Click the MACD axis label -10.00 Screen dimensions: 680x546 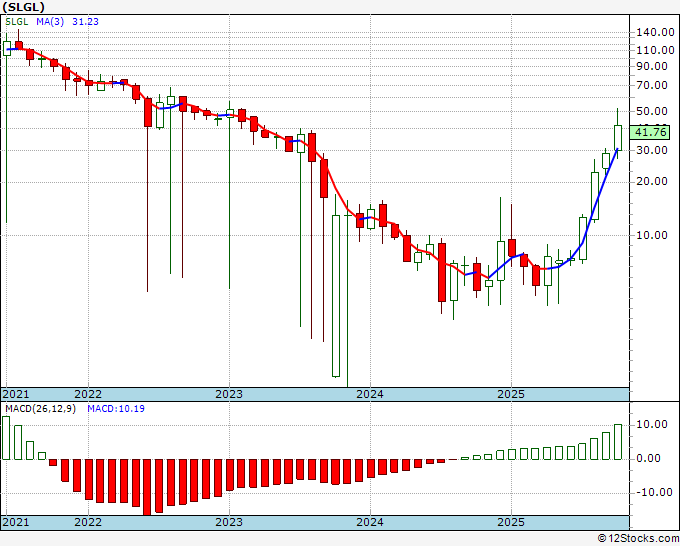654,493
